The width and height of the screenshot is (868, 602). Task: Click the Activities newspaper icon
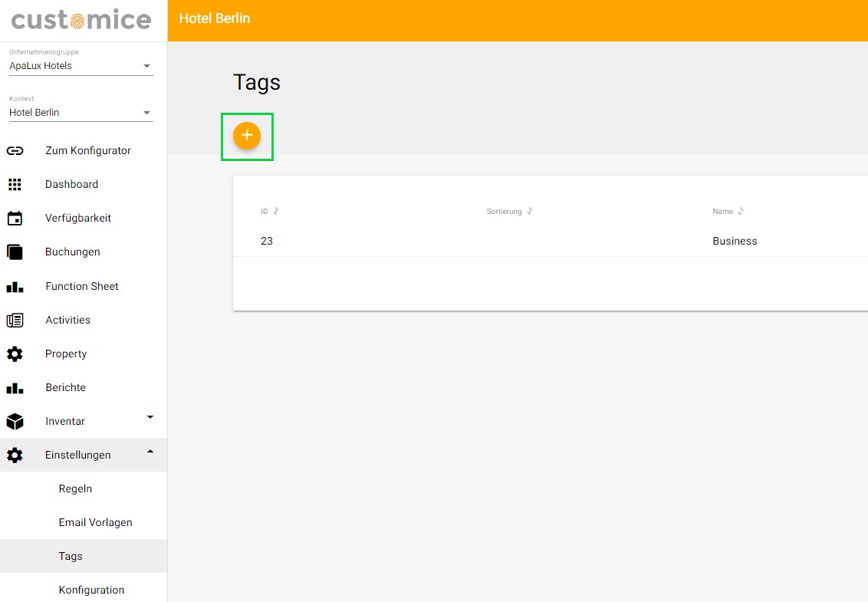click(x=15, y=320)
